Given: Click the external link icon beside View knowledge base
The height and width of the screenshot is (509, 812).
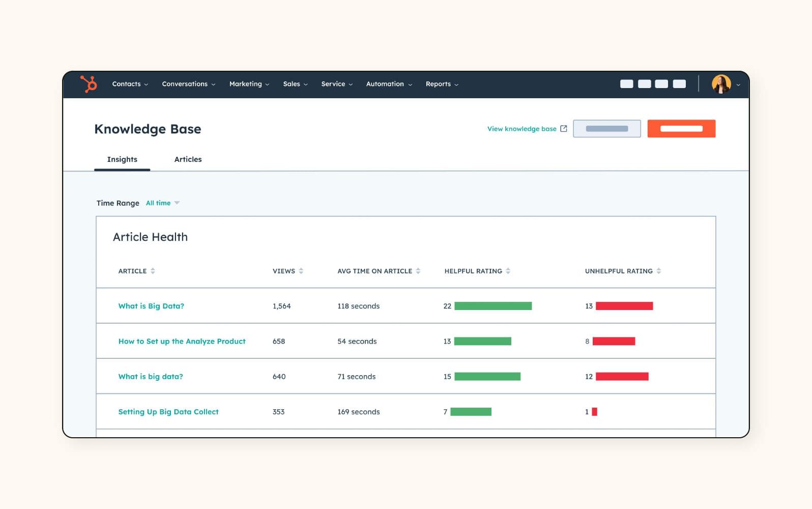Looking at the screenshot, I should click(x=563, y=129).
